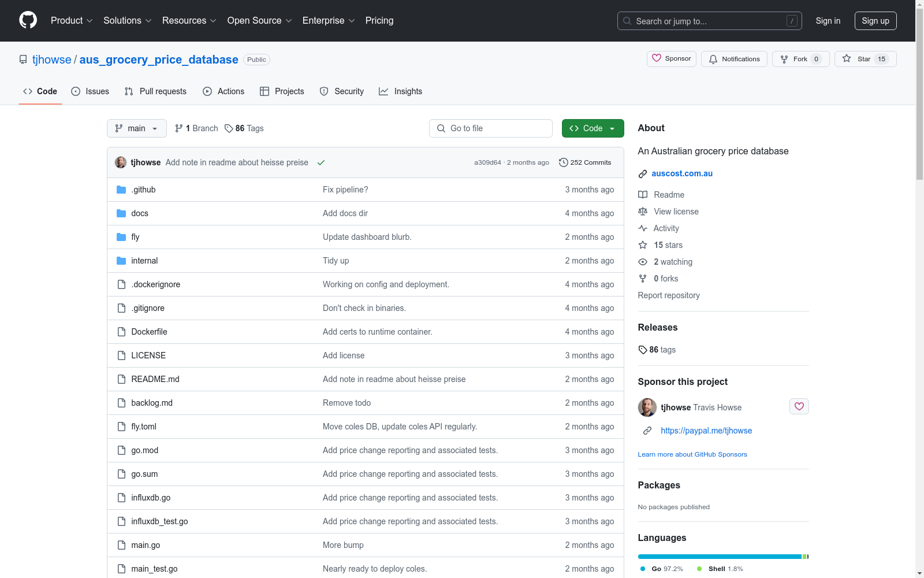Open the backlog.md file
This screenshot has height=578, width=924.
152,403
